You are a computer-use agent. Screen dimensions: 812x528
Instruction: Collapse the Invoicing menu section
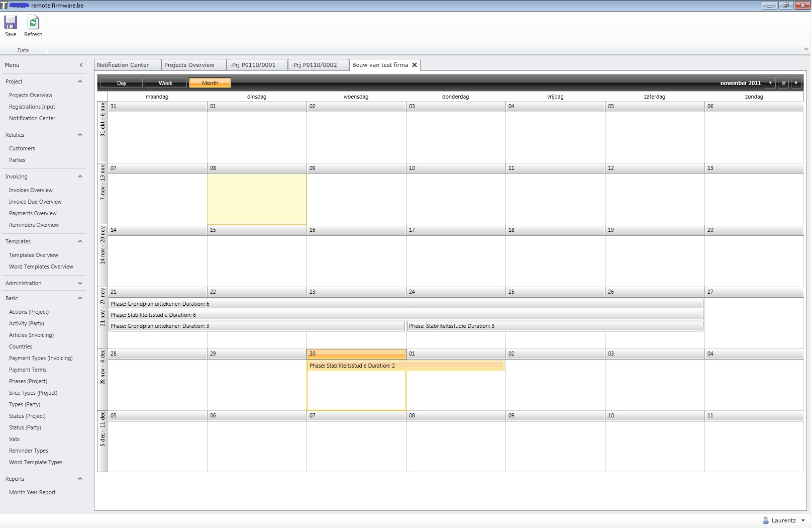pyautogui.click(x=80, y=177)
